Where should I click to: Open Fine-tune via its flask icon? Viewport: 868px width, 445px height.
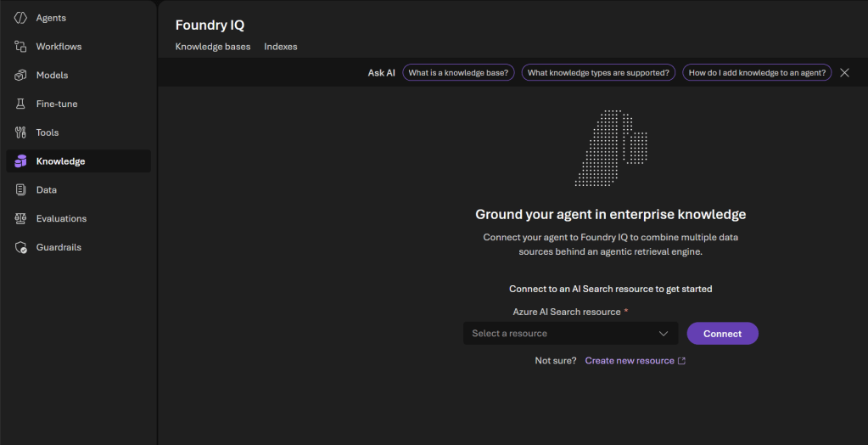(x=21, y=104)
